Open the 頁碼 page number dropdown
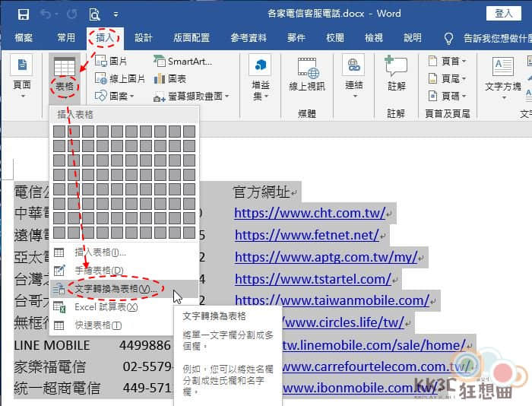Screen dimensions: 532x406 (447, 97)
